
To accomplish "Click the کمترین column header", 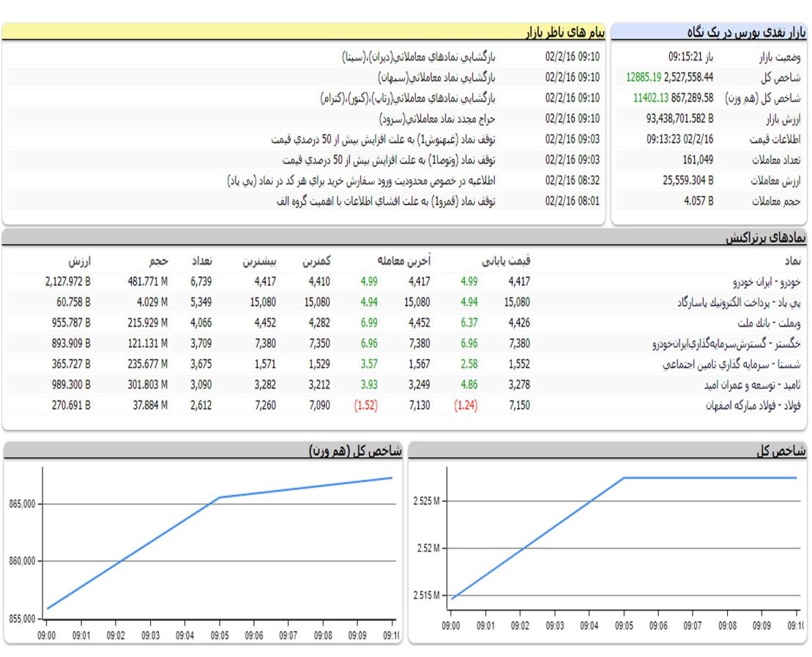I will coord(316,261).
